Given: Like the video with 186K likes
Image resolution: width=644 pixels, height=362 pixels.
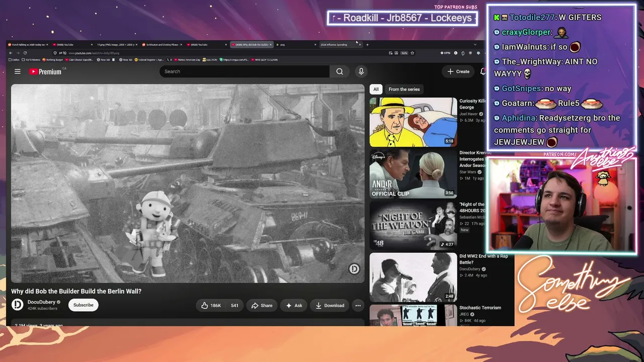Looking at the screenshot, I should tap(211, 305).
